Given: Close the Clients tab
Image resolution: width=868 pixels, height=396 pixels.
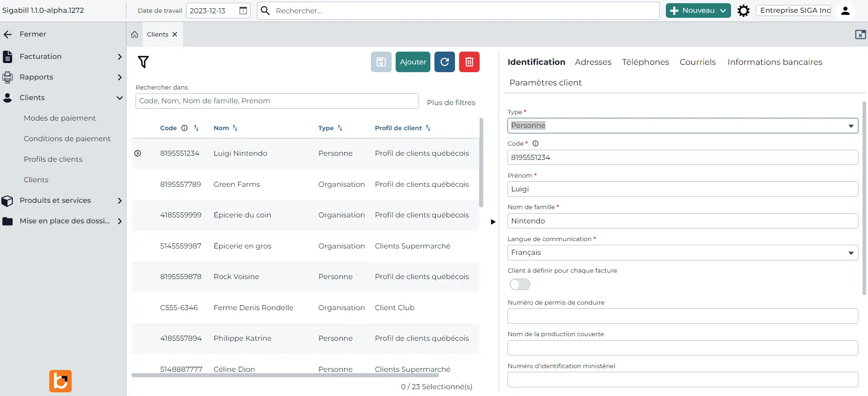Looking at the screenshot, I should 175,34.
